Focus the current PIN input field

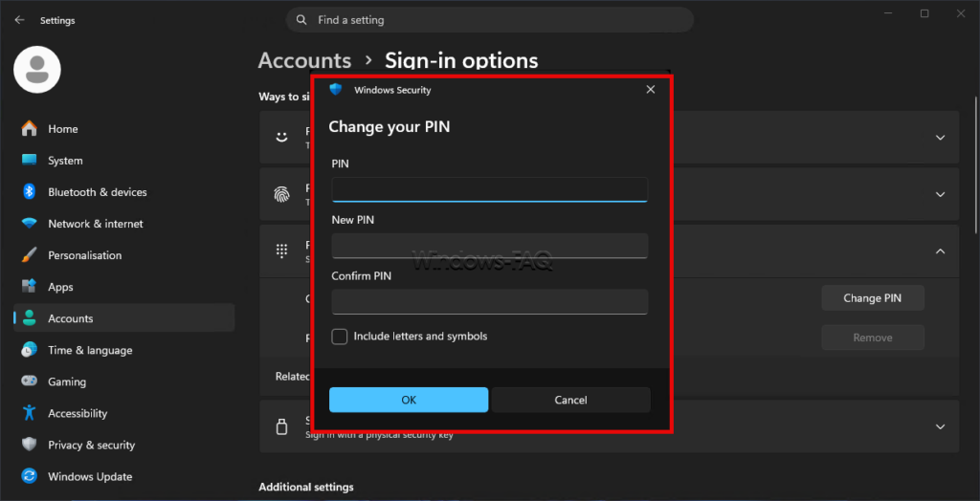489,189
